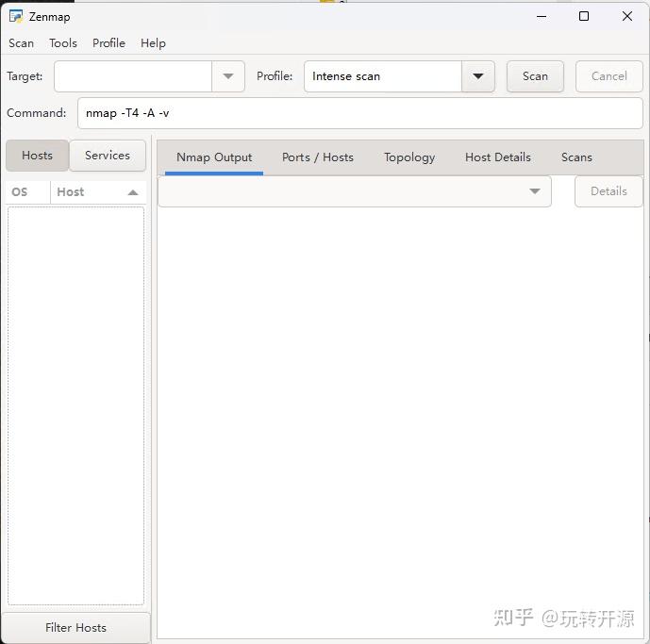Switch to the Scans tab
This screenshot has width=650, height=644.
click(576, 157)
